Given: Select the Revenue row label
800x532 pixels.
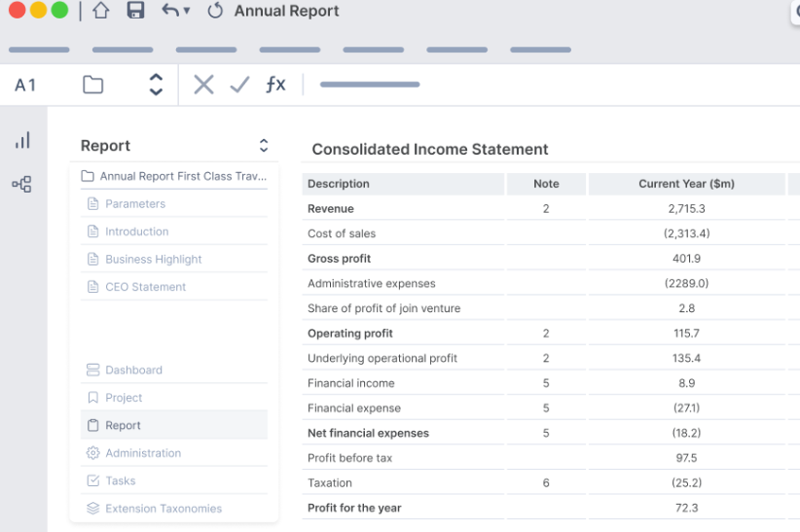Looking at the screenshot, I should (x=331, y=208).
